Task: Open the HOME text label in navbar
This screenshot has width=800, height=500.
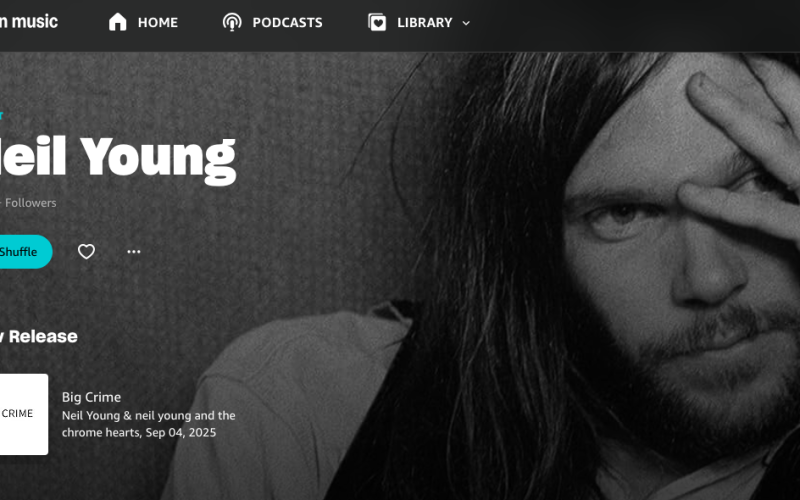Action: 158,22
